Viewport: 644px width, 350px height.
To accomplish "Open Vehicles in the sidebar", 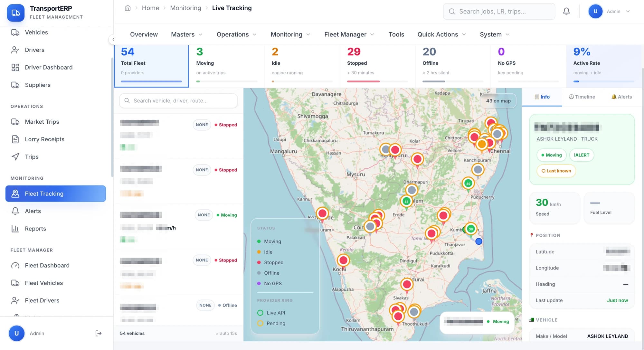I will click(x=56, y=32).
